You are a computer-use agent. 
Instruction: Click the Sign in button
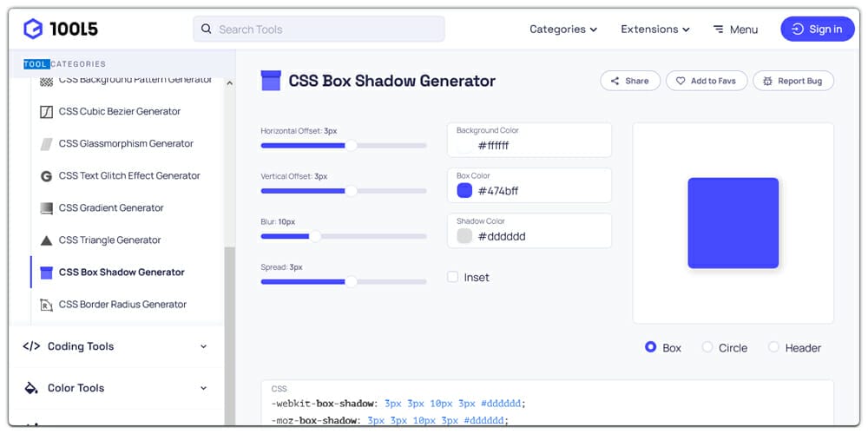pos(818,30)
